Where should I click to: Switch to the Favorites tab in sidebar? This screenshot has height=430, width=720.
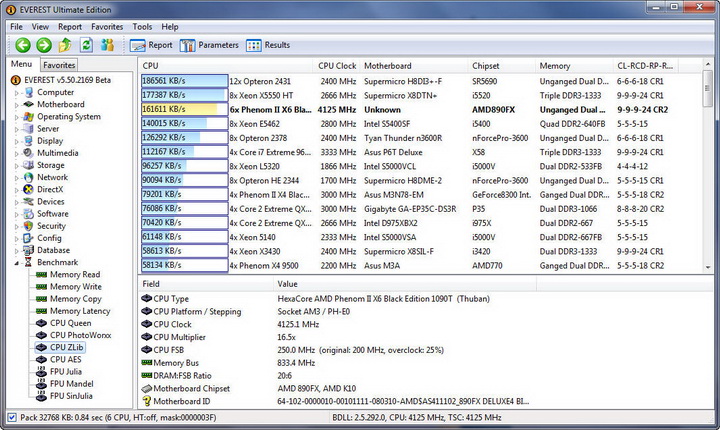(59, 65)
